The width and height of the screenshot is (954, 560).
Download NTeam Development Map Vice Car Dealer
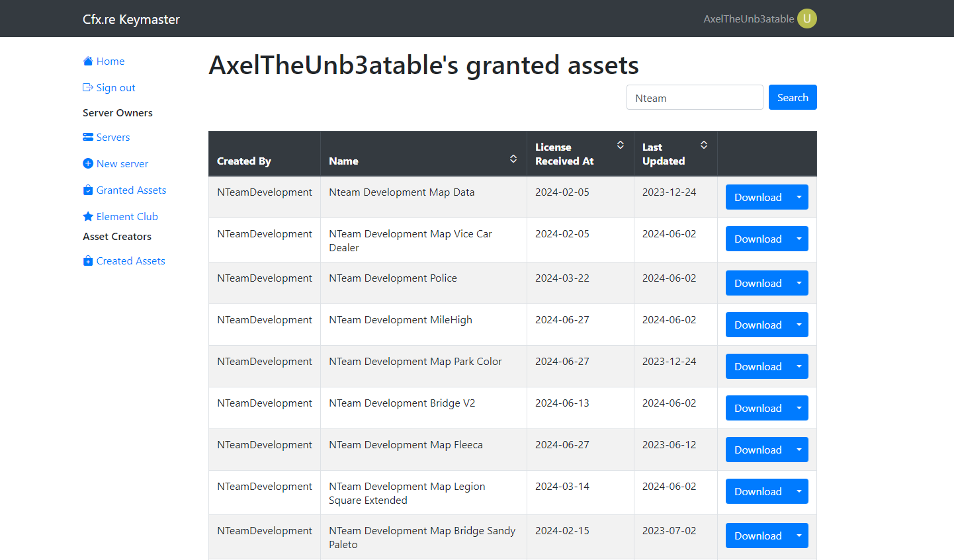pyautogui.click(x=758, y=239)
